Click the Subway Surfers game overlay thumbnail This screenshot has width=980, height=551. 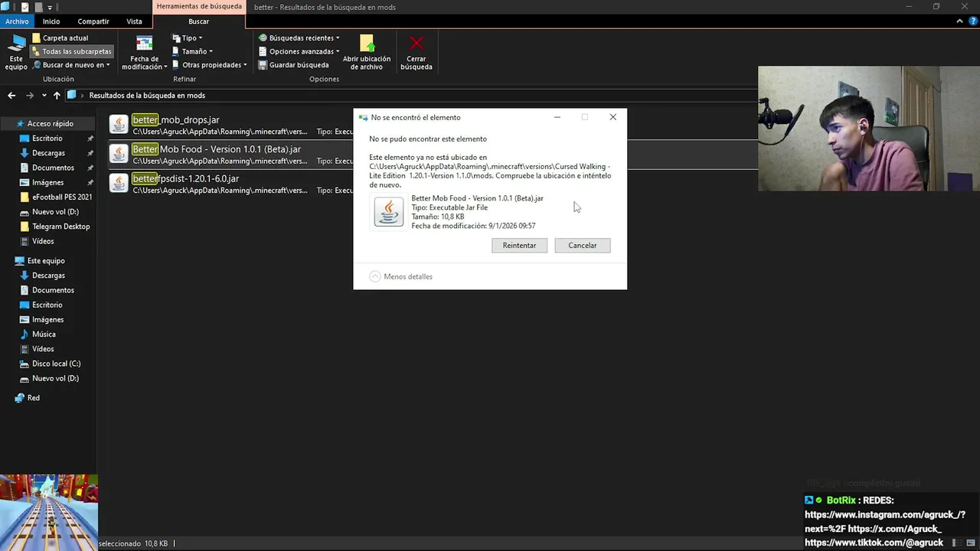[49, 513]
